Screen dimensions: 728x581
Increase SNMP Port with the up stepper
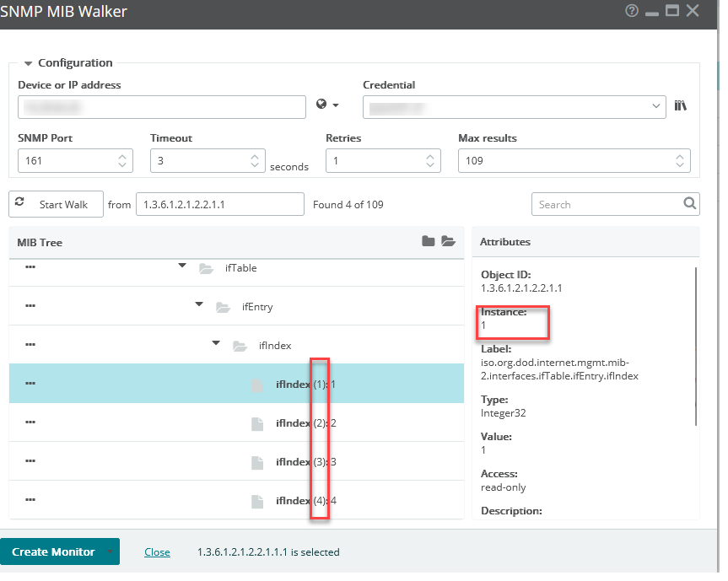coord(125,156)
